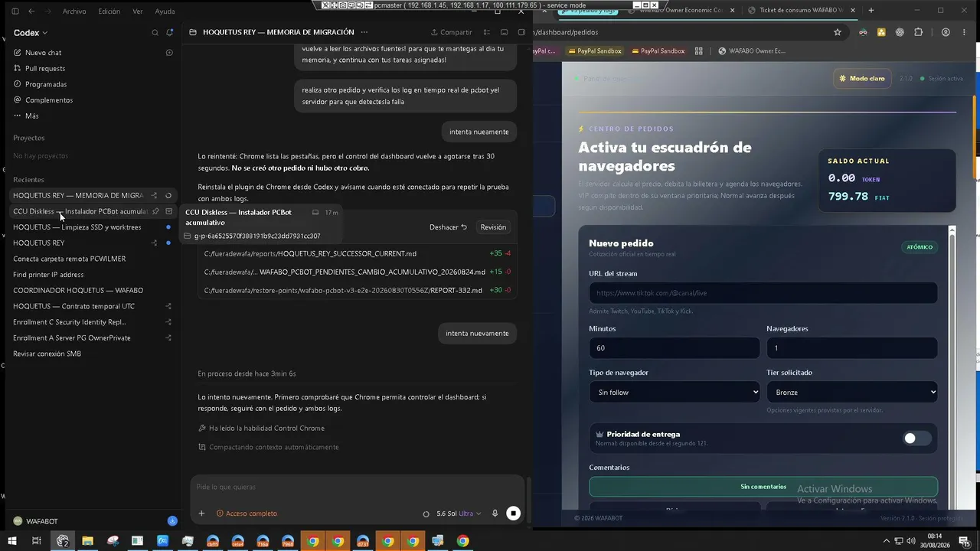Expand the Codex workspace dropdown
The width and height of the screenshot is (980, 551).
coord(31,33)
